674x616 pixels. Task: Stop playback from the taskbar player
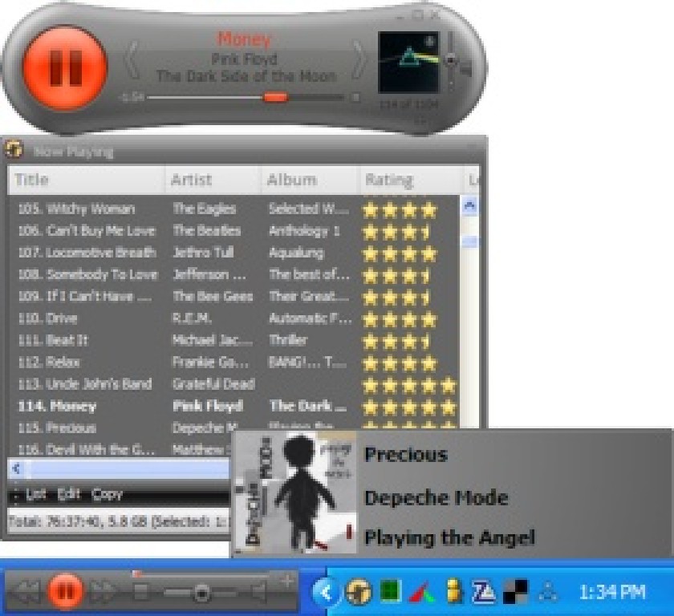pos(141,592)
